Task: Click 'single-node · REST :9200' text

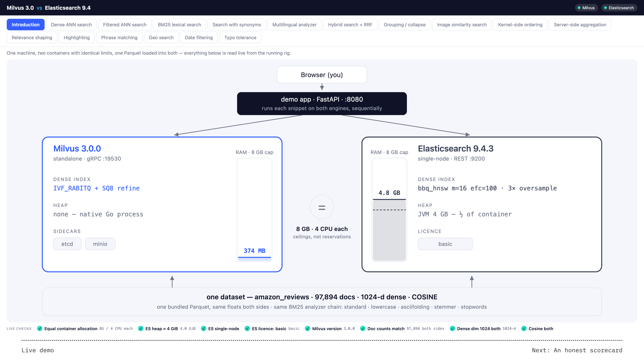Action: (x=451, y=159)
